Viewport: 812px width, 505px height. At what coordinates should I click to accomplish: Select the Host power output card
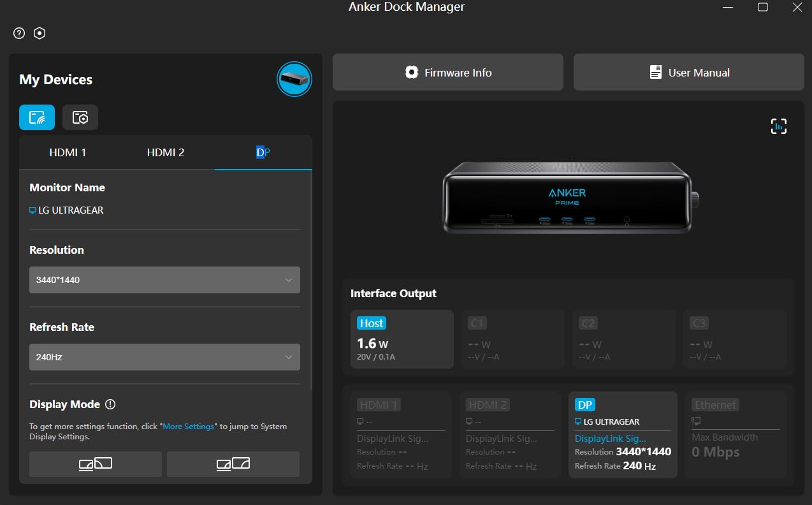[x=402, y=339]
